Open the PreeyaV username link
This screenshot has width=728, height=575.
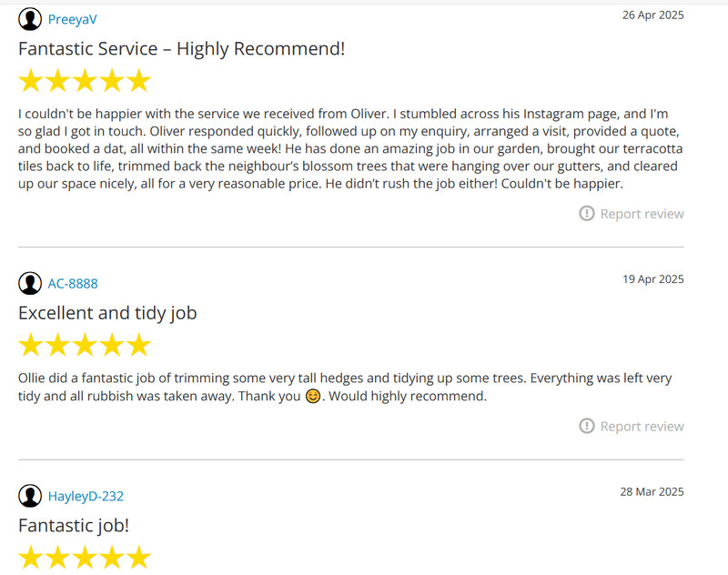[72, 19]
